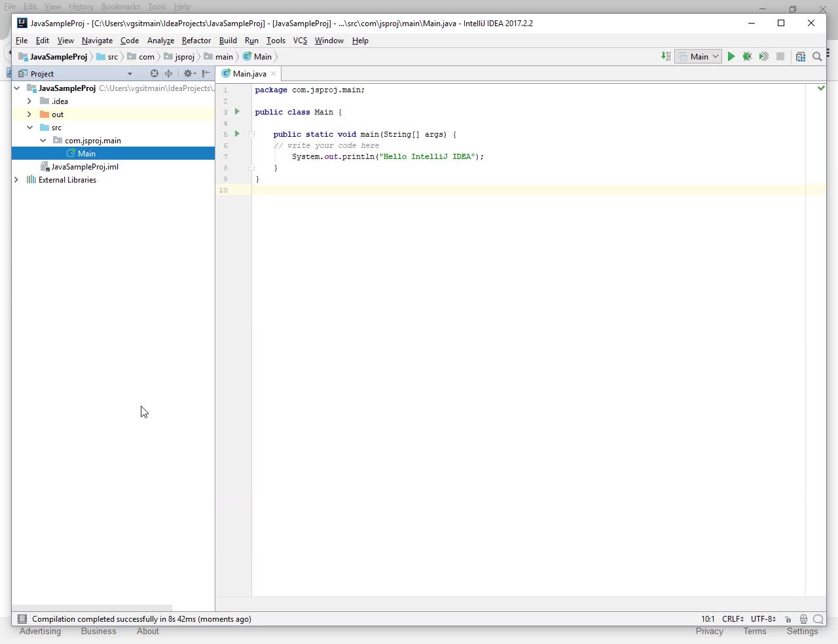Click the Main class breadcrumb
The height and width of the screenshot is (644, 838).
257,57
